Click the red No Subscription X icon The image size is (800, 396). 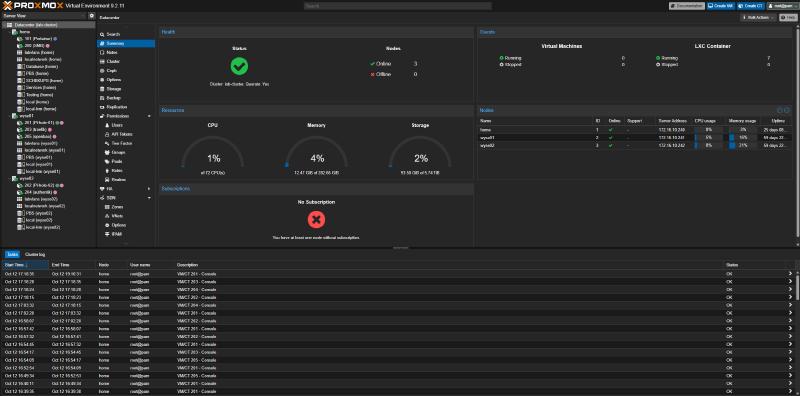pos(316,220)
